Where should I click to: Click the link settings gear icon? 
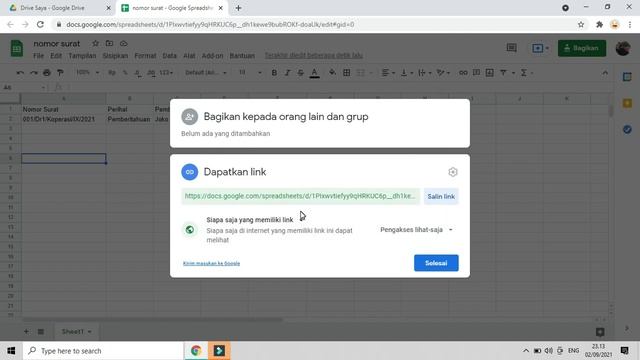[453, 172]
